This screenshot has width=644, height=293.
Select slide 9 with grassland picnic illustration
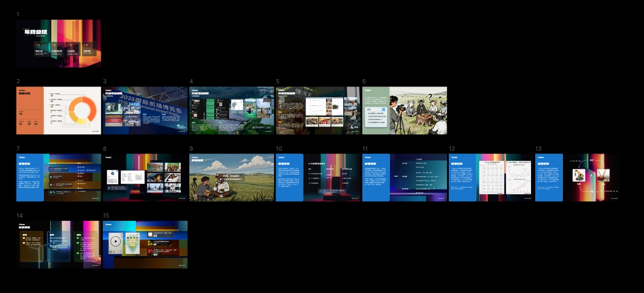pyautogui.click(x=231, y=177)
